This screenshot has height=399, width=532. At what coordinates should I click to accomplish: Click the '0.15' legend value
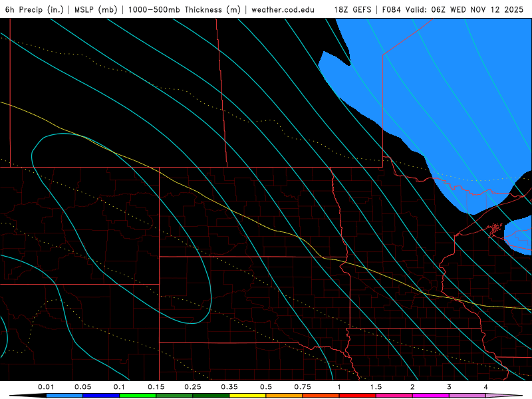(x=156, y=387)
